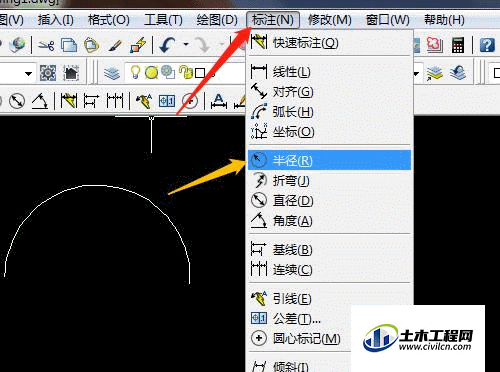
Task: Click Baseline dimension toolbar icon
Action: pyautogui.click(x=91, y=101)
